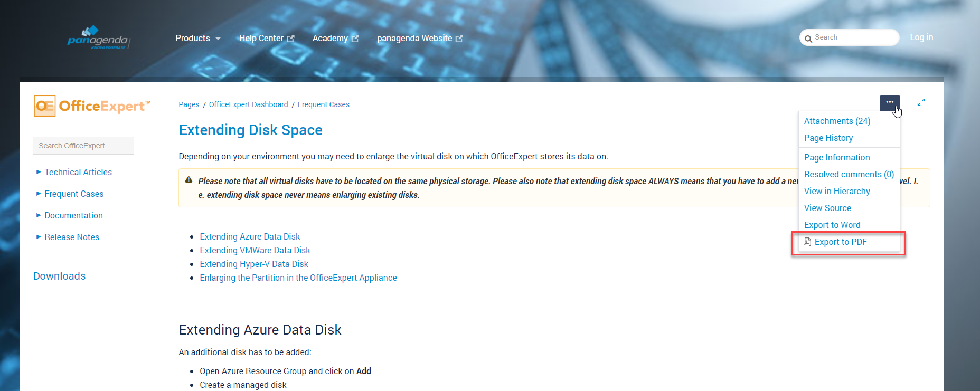Expand the Release Notes tree arrow
This screenshot has height=391, width=980.
39,237
